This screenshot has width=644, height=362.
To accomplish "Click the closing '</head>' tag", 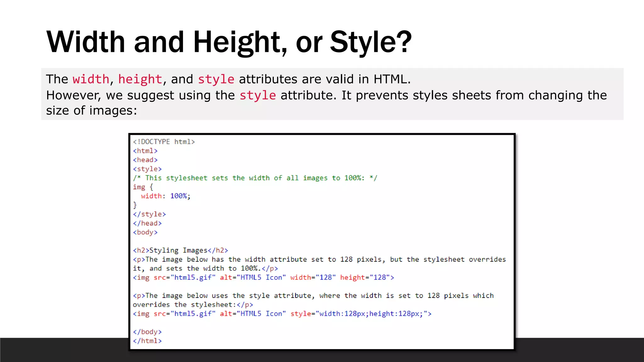I will [147, 223].
